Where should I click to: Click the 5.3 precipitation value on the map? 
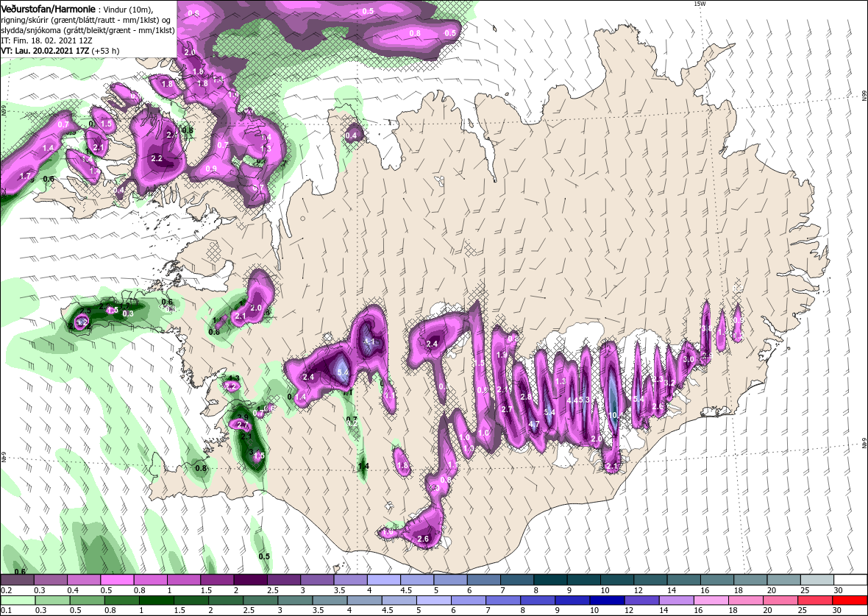(586, 400)
